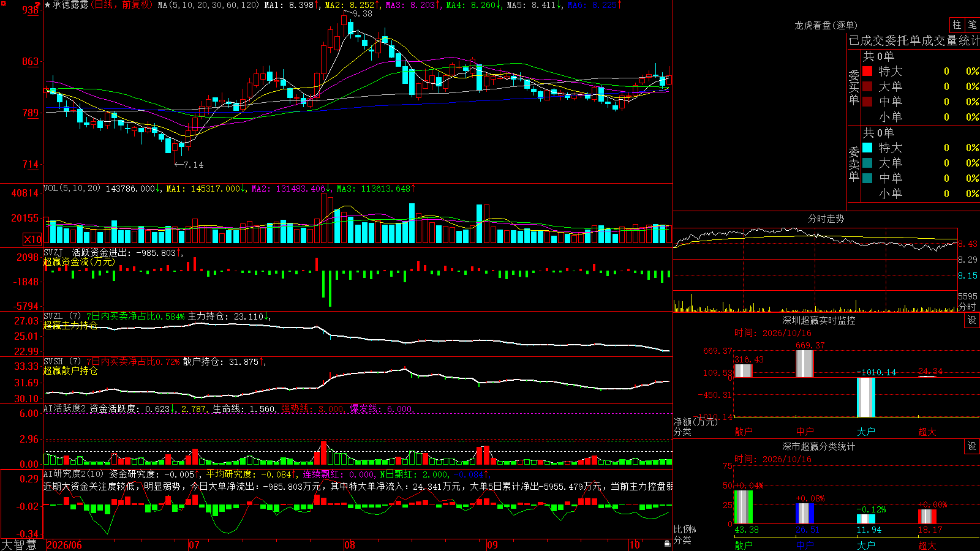The width and height of the screenshot is (980, 551).
Task: Click the 大智慧 logo text at bottom-left
Action: point(19,545)
